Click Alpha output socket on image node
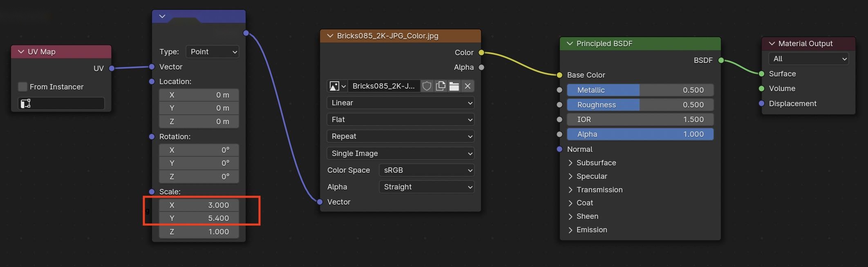 [481, 67]
